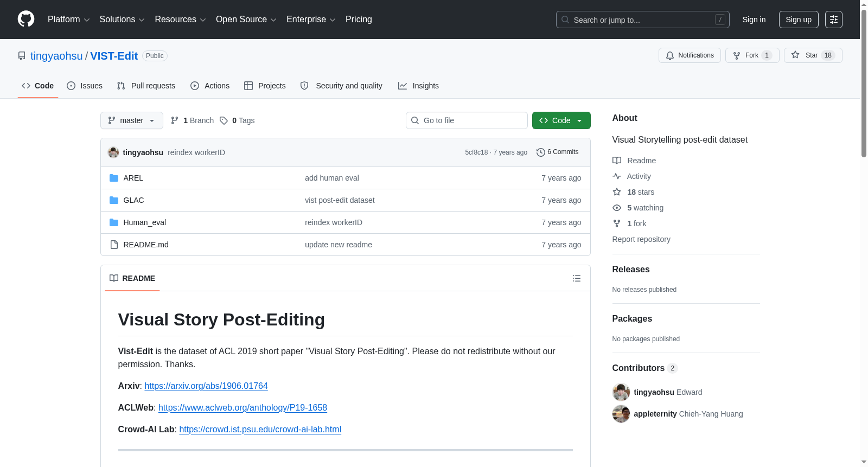Switch to the Issues tab
This screenshot has width=868, height=467.
(x=85, y=86)
